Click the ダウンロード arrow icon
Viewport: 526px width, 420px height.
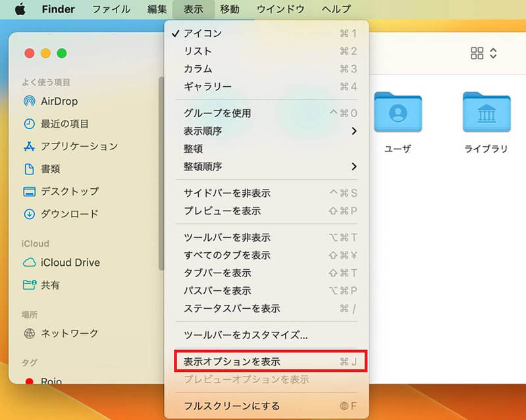click(29, 214)
